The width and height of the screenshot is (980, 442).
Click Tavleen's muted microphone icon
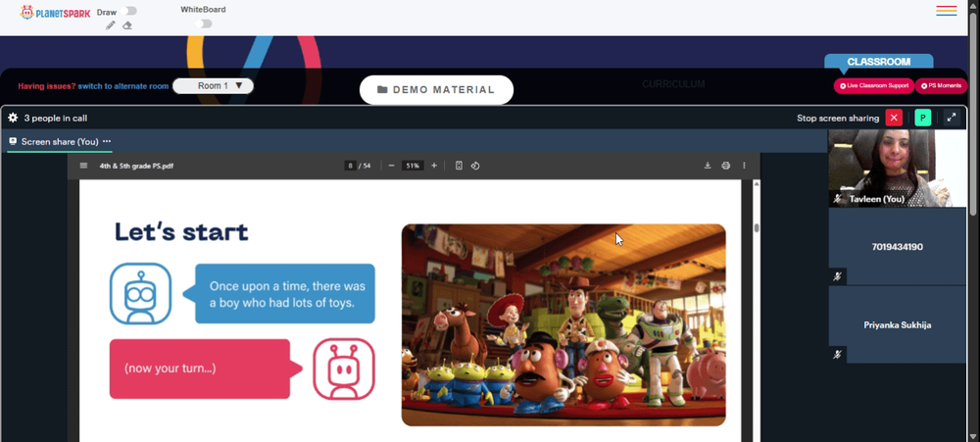838,199
